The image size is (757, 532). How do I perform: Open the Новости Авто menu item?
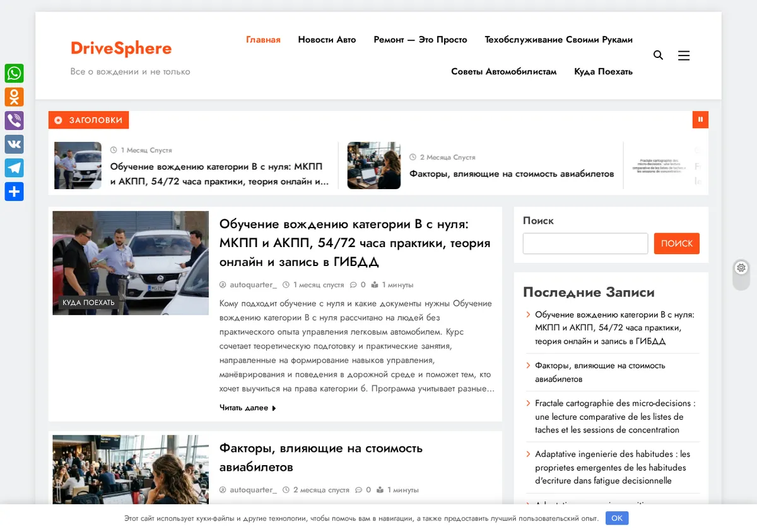[327, 40]
